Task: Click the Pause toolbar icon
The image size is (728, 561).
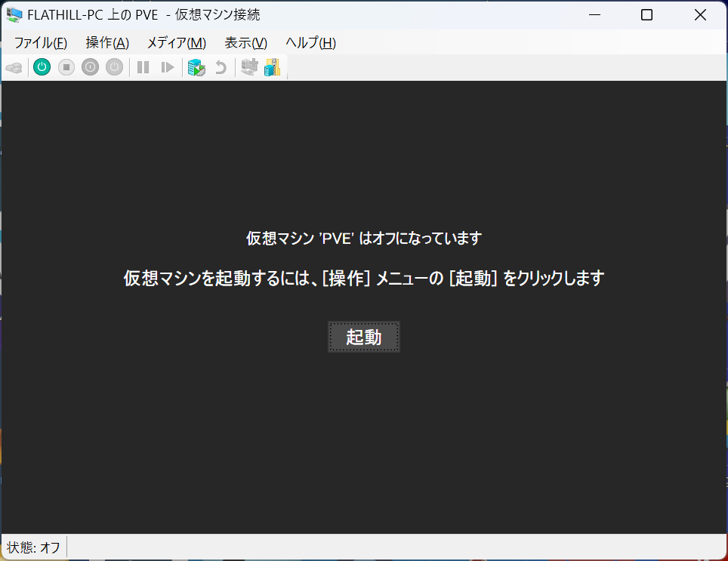Action: pos(143,68)
